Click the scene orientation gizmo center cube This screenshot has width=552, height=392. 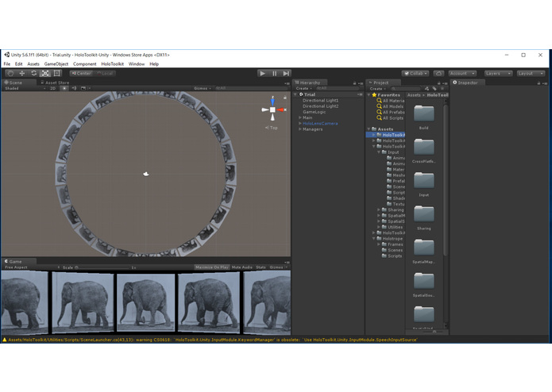point(272,110)
